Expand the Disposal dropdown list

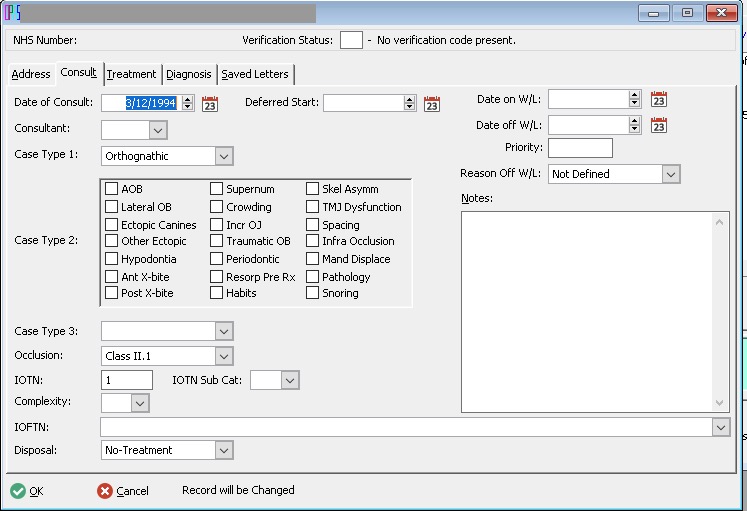[224, 450]
